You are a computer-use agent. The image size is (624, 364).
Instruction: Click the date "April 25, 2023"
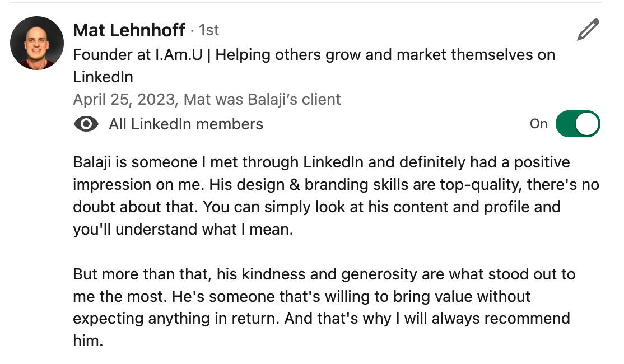pos(124,100)
